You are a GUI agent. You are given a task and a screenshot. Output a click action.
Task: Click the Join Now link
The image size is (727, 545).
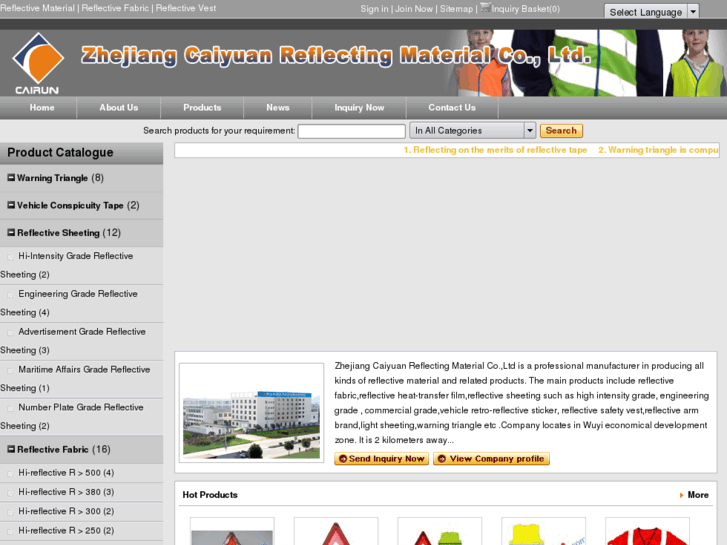[x=414, y=9]
